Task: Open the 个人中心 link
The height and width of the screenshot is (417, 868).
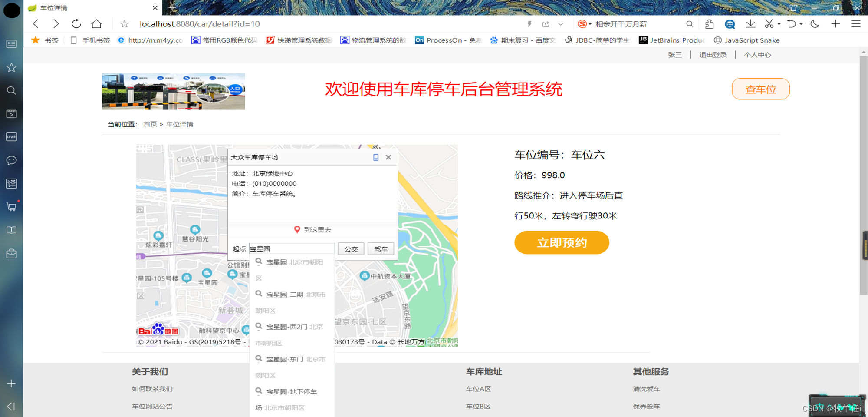Action: [757, 55]
